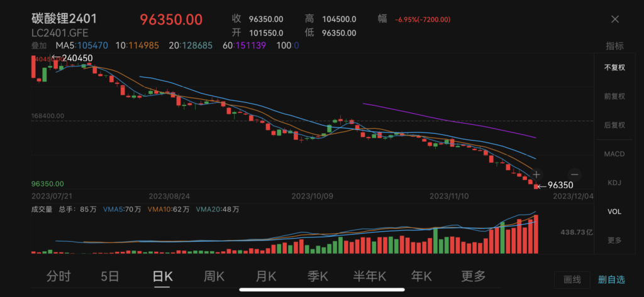Tap the MA 100:0 label
The height and width of the screenshot is (297, 644).
coord(287,46)
